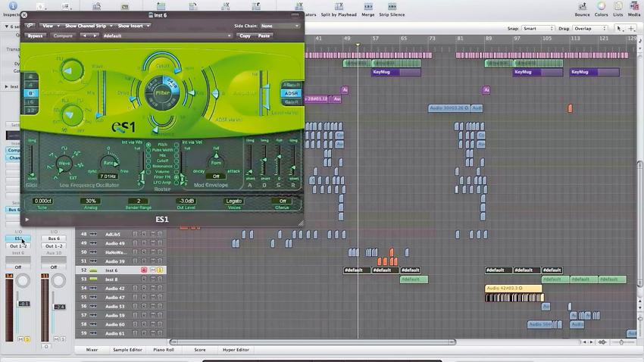Click the Bus 6 input slot on Aux strip

(54, 238)
